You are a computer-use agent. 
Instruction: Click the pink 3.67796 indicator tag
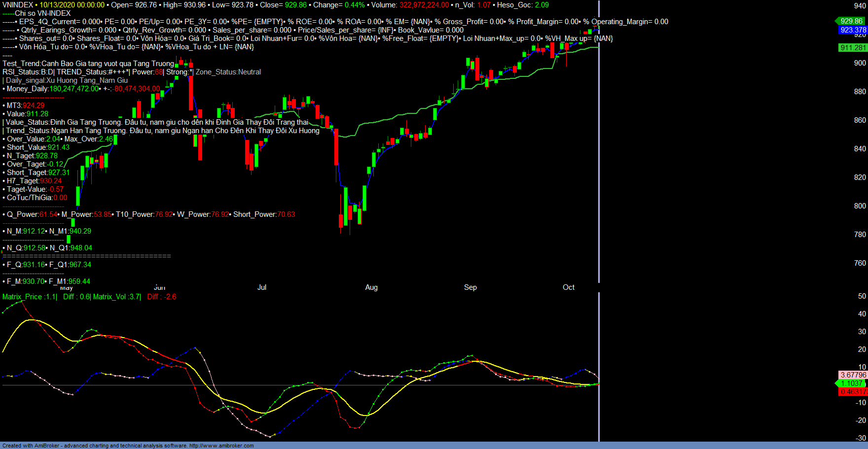853,375
